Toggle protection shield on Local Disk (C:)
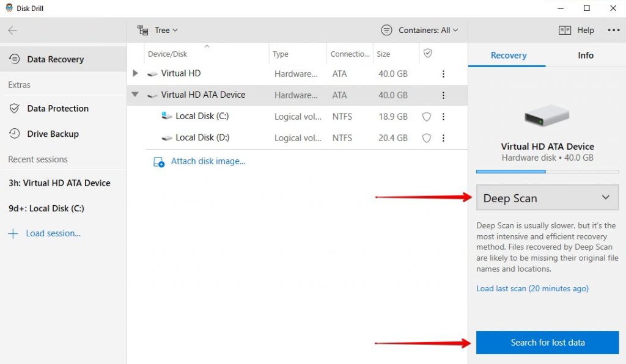The height and width of the screenshot is (364, 626). pos(426,116)
